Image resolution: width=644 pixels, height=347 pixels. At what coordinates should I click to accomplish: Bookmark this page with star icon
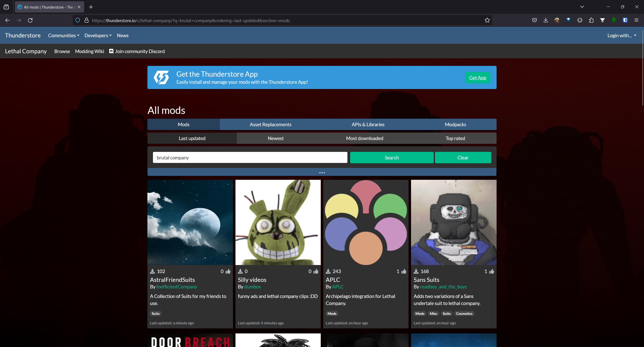tap(487, 20)
